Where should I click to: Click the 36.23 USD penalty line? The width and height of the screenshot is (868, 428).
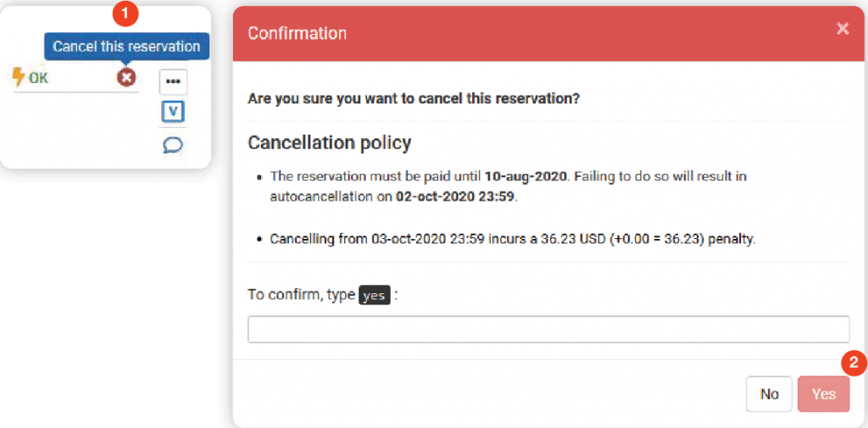tap(512, 239)
